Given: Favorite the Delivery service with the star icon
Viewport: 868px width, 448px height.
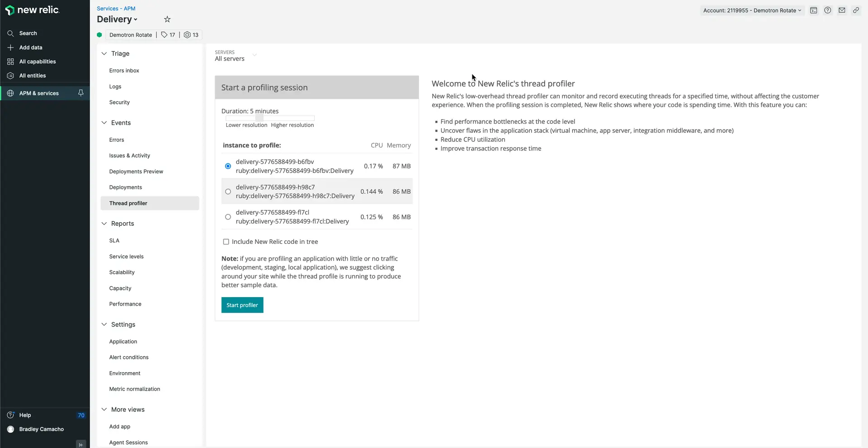Looking at the screenshot, I should [167, 19].
